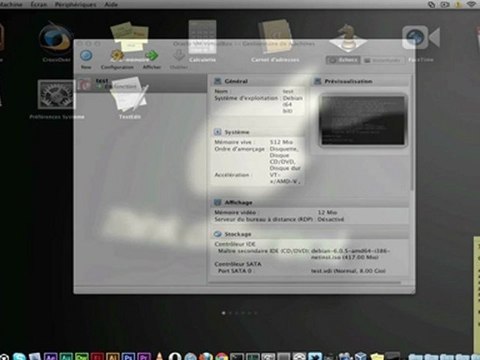This screenshot has width=480, height=360.
Task: Click the Oublier down-arrow toolbar icon
Action: tap(179, 55)
